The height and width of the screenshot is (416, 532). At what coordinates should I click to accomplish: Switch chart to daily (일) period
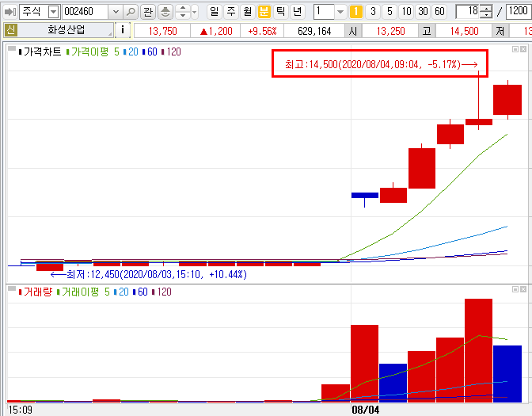pos(214,12)
